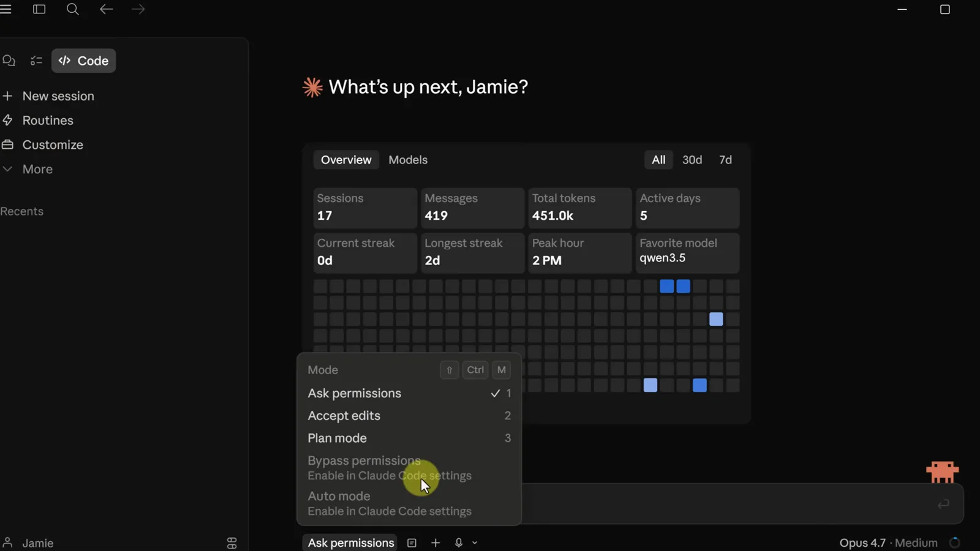Open the hamburger menu icon
The height and width of the screenshot is (551, 980).
[x=6, y=9]
